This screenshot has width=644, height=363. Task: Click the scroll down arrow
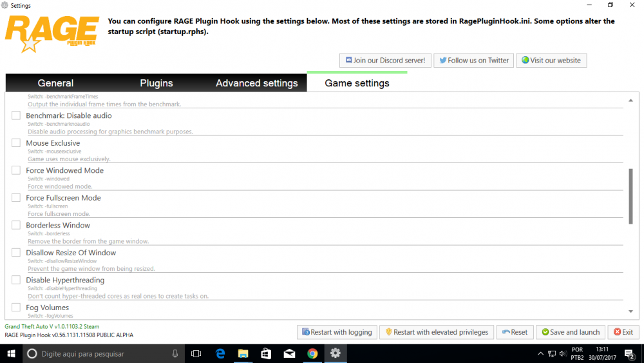click(630, 311)
